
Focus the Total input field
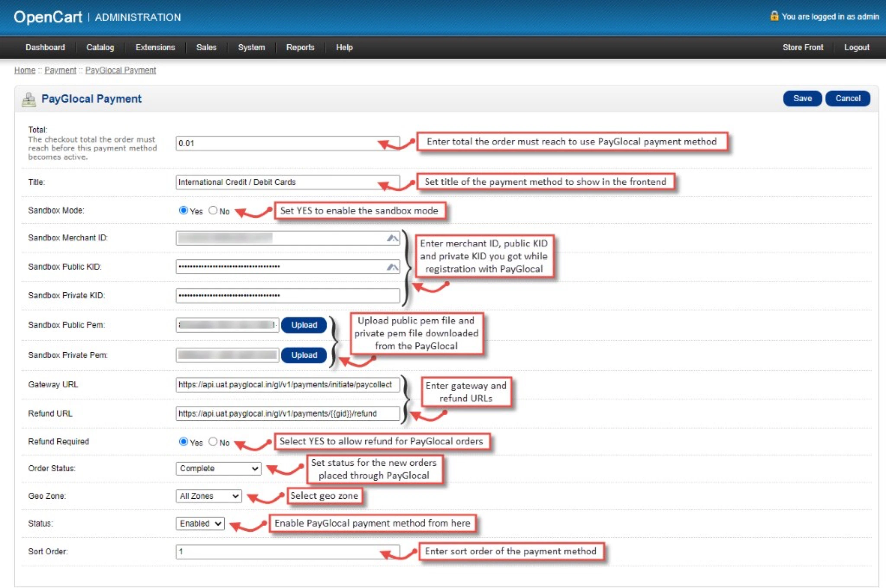tap(288, 144)
